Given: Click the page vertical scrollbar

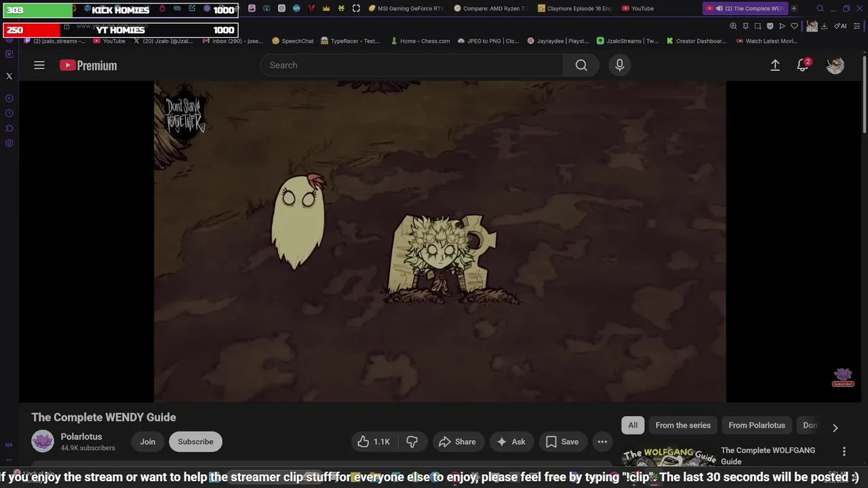Looking at the screenshot, I should (x=865, y=95).
